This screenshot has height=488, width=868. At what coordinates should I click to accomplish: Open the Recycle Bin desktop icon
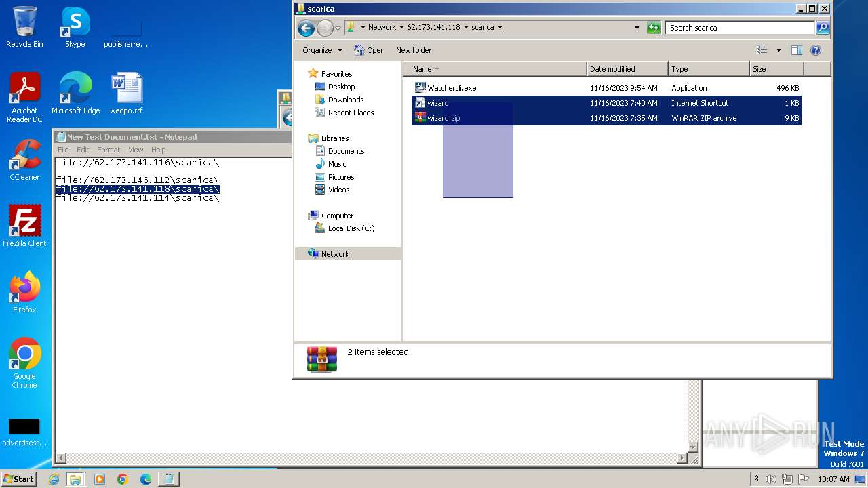pos(24,27)
